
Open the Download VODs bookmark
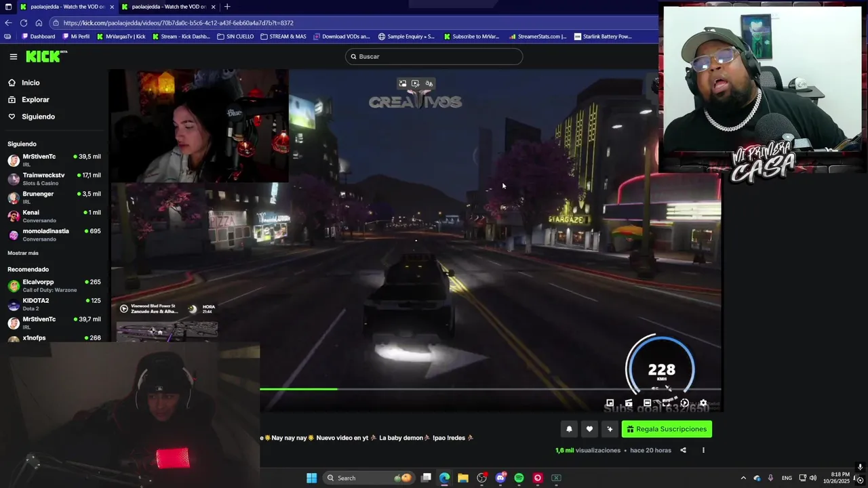click(x=342, y=37)
